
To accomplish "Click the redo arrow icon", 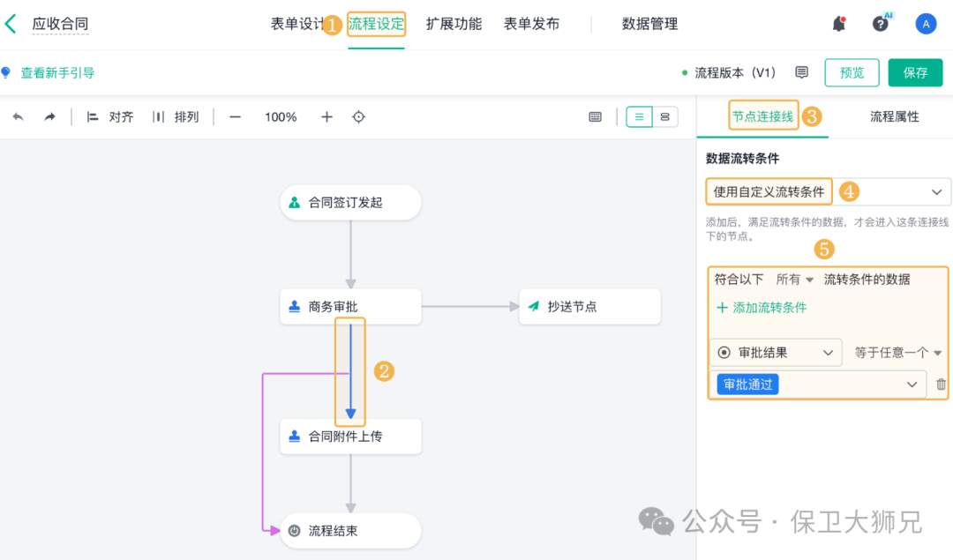I will click(x=50, y=117).
